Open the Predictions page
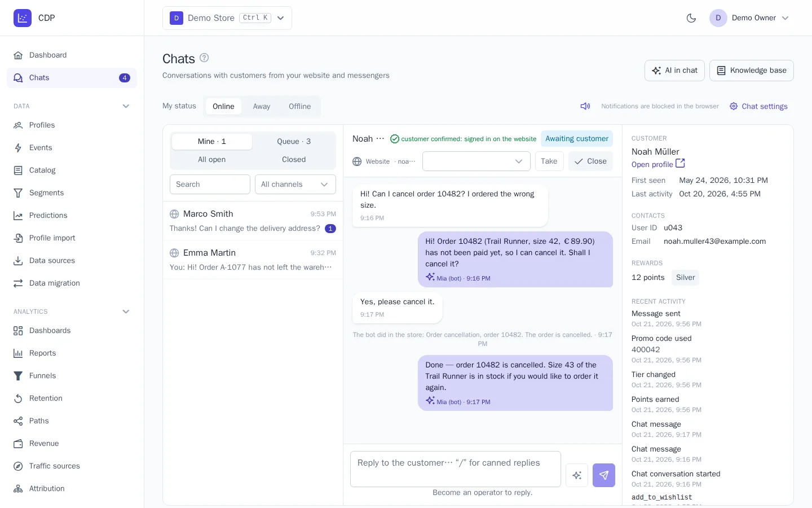 pyautogui.click(x=72, y=216)
